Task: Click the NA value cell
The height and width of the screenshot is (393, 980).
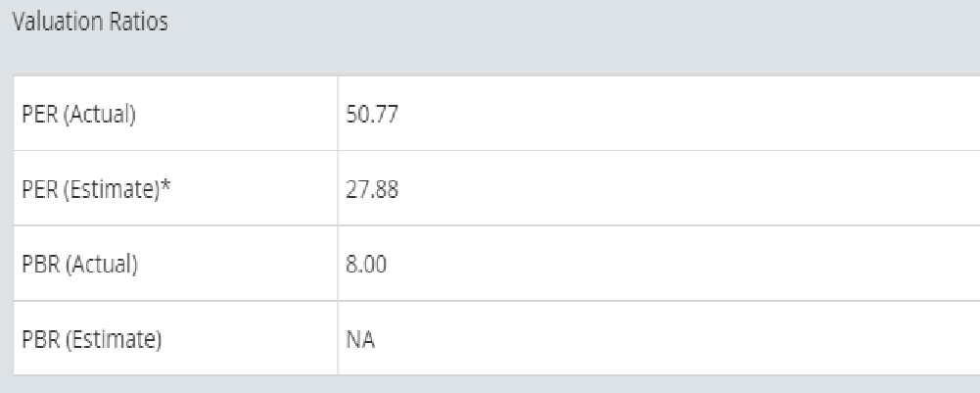Action: click(x=360, y=339)
